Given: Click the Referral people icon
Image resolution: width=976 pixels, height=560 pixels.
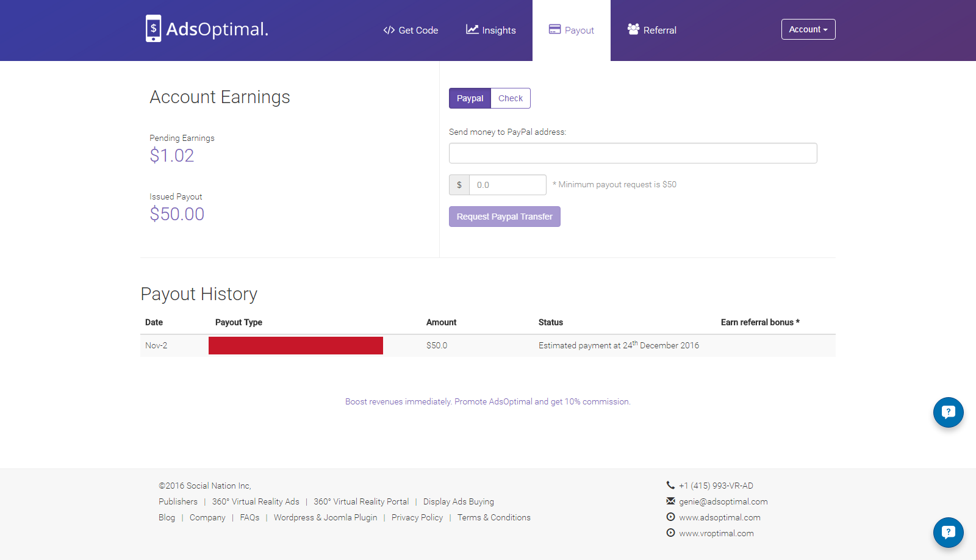Looking at the screenshot, I should coord(633,29).
